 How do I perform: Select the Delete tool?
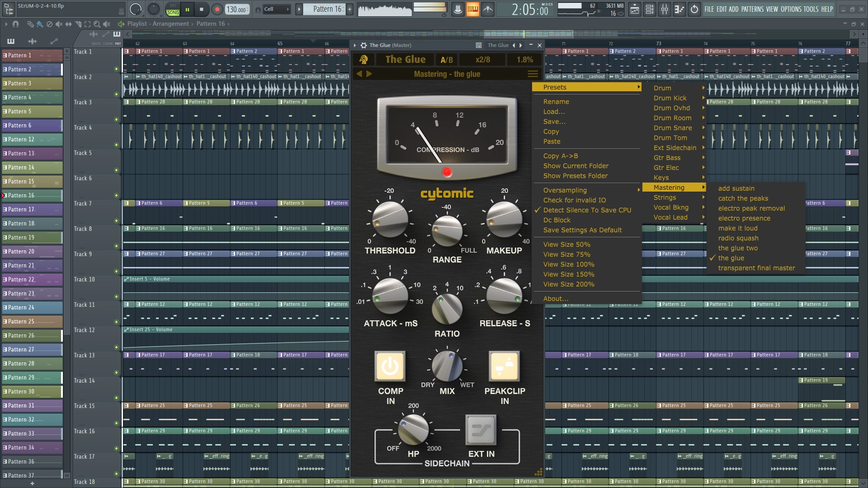tap(49, 24)
